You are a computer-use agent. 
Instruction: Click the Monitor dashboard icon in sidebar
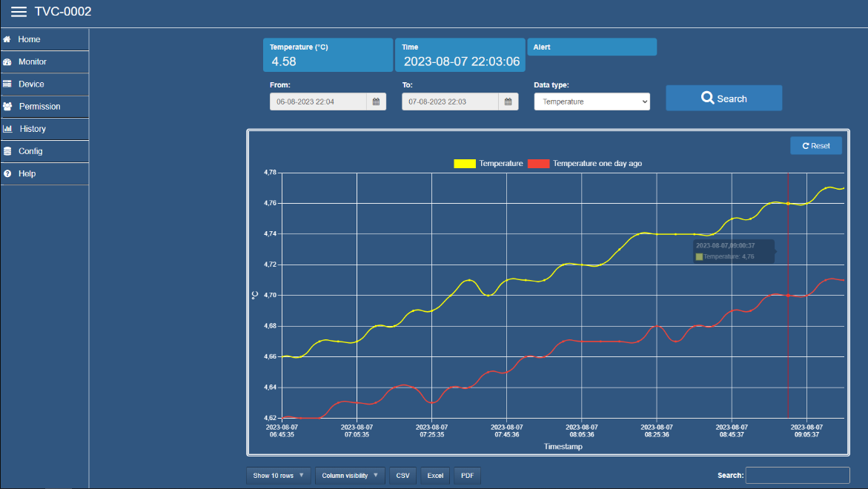click(x=7, y=62)
